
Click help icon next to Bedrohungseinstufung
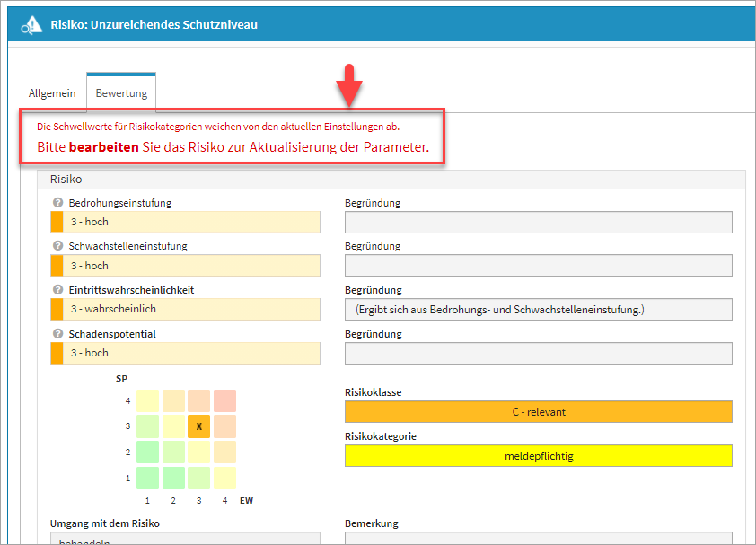coord(57,203)
